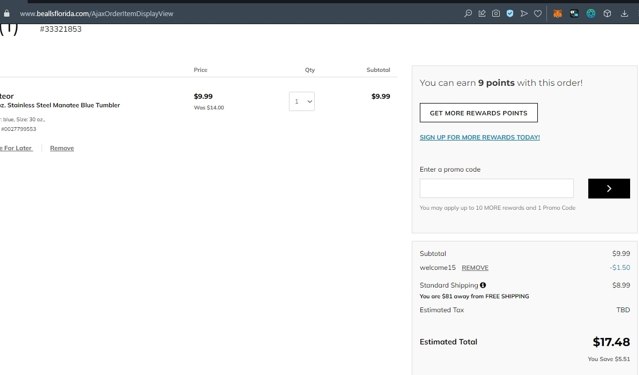Bookmark the page with the heart icon

click(x=538, y=13)
